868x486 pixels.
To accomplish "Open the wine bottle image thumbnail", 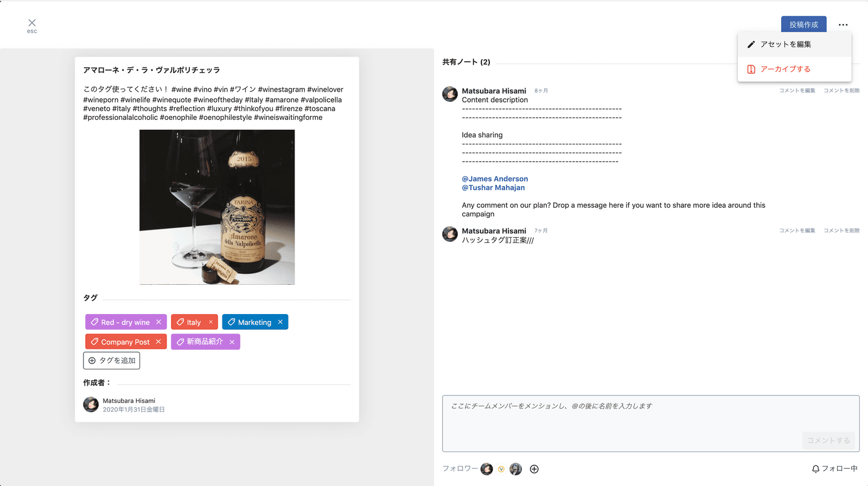I will click(x=217, y=207).
